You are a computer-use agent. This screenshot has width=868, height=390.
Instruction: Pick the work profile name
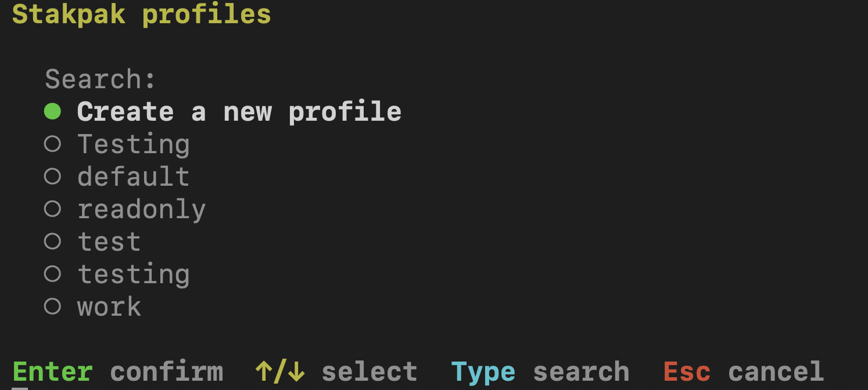click(109, 306)
